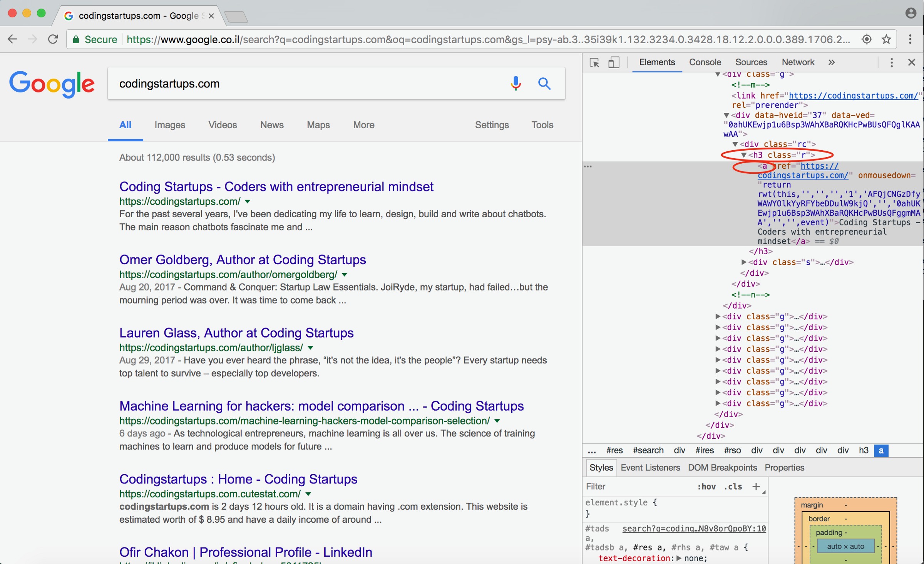Click the voice search microphone icon
This screenshot has width=924, height=564.
point(516,83)
